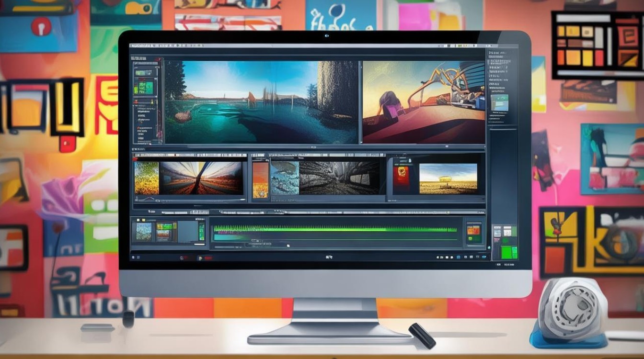Select the wheat field and sky clip

tap(448, 179)
